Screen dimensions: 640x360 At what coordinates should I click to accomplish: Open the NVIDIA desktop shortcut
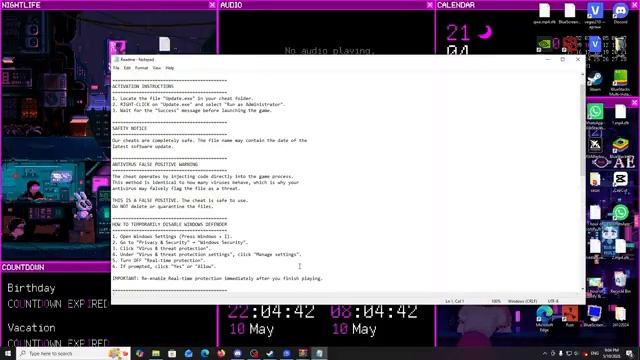pos(544,44)
